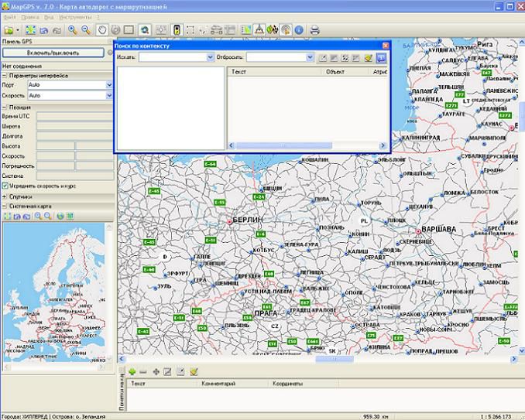Open the 'Порт' dropdown
This screenshot has height=420, width=525.
[109, 84]
